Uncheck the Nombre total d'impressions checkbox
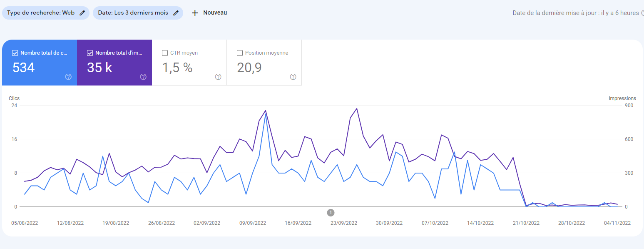 coord(90,53)
